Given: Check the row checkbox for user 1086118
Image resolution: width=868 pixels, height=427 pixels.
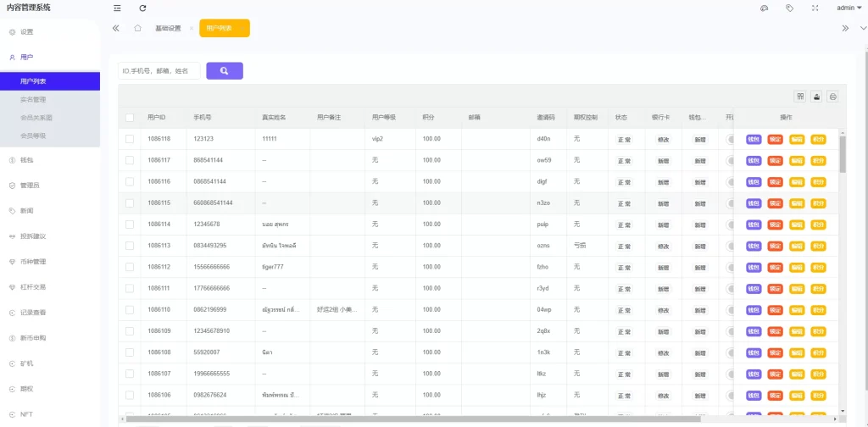Looking at the screenshot, I should [130, 139].
